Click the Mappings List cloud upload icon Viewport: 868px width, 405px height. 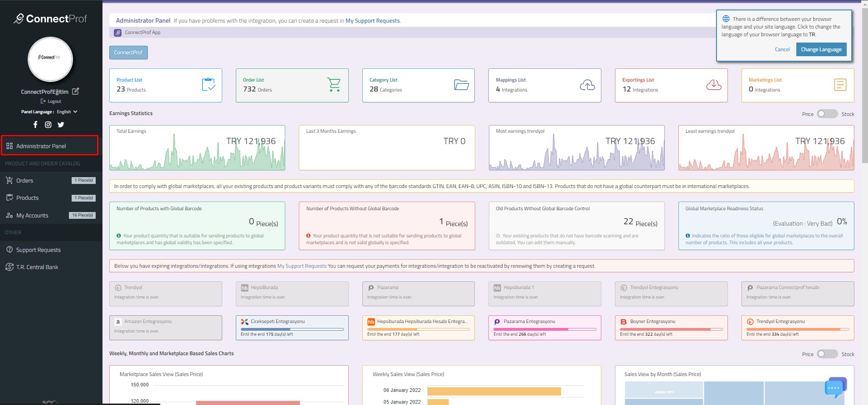click(x=587, y=85)
